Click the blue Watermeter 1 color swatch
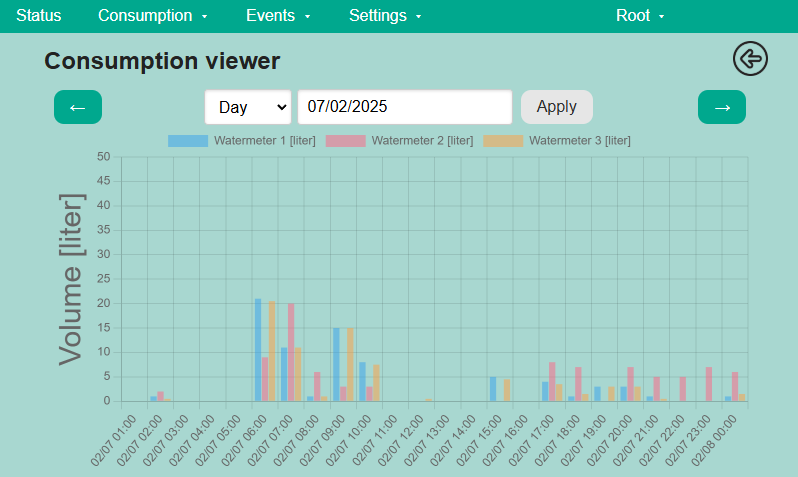This screenshot has height=477, width=798. [188, 141]
